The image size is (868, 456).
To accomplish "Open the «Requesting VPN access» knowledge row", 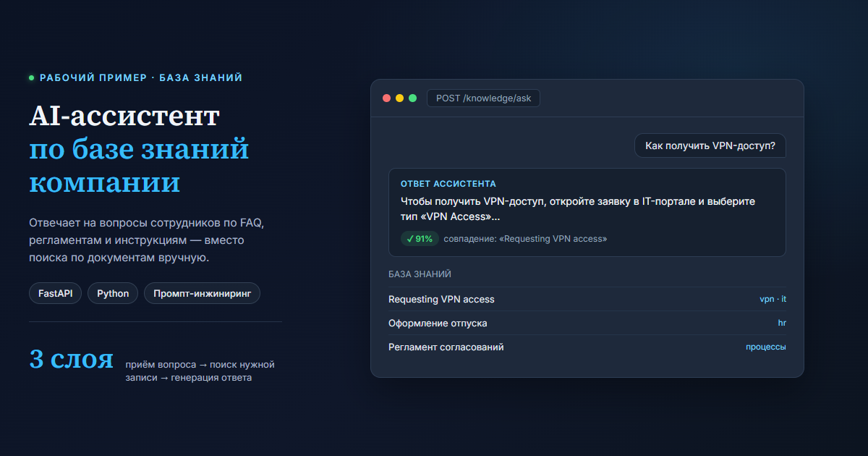I will [587, 299].
